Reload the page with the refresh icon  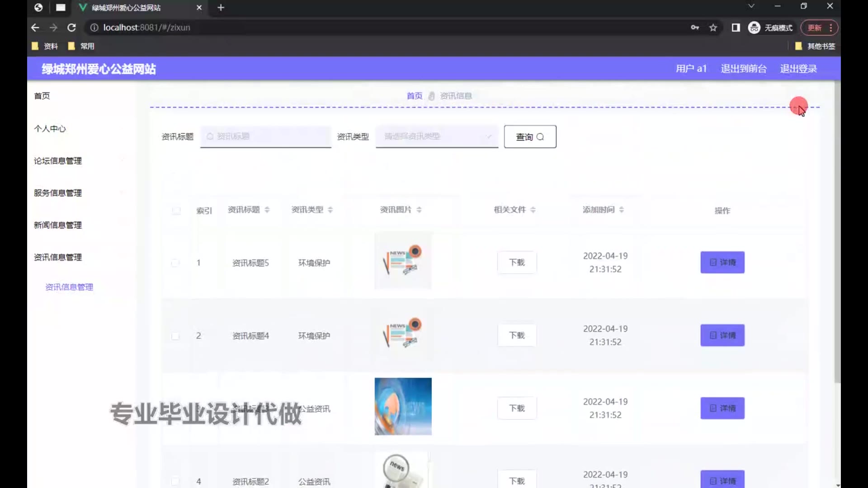[x=71, y=28]
